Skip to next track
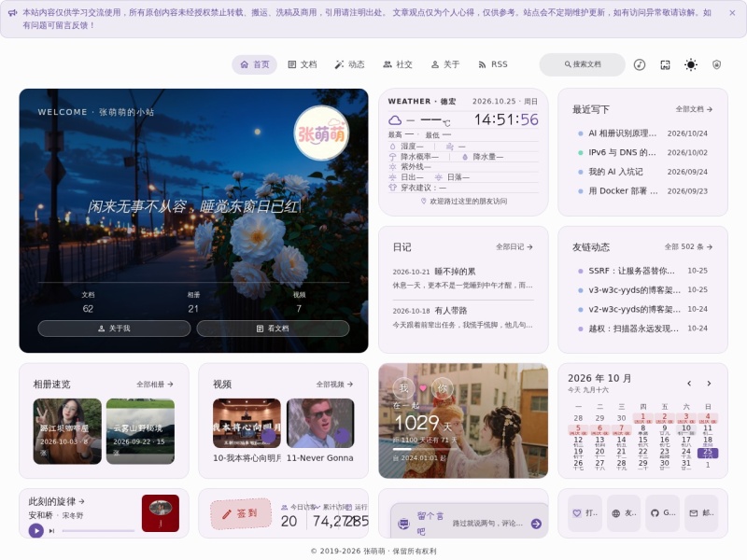 click(x=51, y=530)
